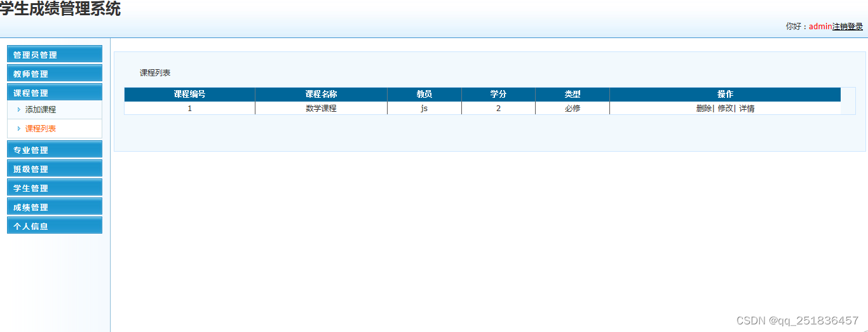Click the 注销登录 logout link

(848, 27)
